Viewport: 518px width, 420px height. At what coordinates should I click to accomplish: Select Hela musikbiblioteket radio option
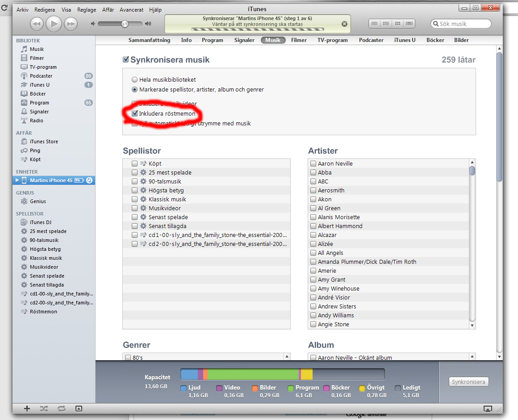pos(134,79)
